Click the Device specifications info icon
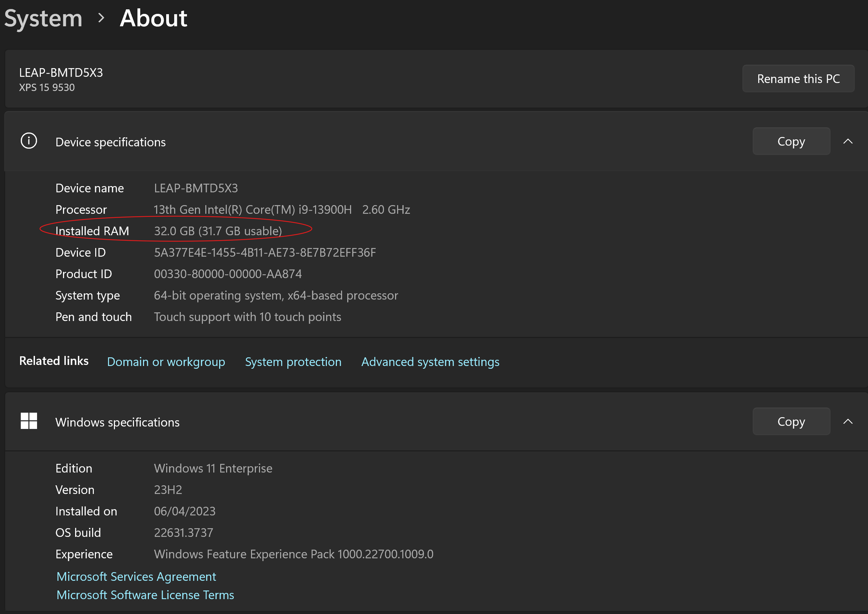Image resolution: width=868 pixels, height=614 pixels. (29, 141)
